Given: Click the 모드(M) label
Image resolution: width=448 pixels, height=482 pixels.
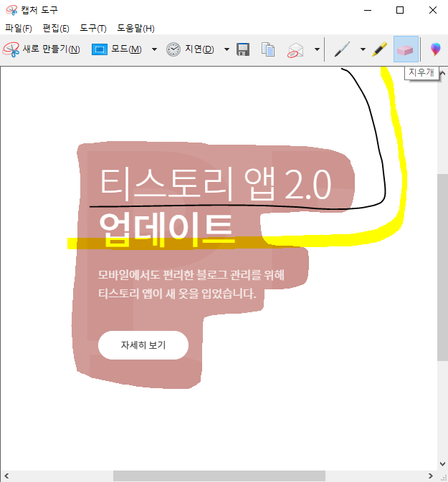Looking at the screenshot, I should [126, 49].
